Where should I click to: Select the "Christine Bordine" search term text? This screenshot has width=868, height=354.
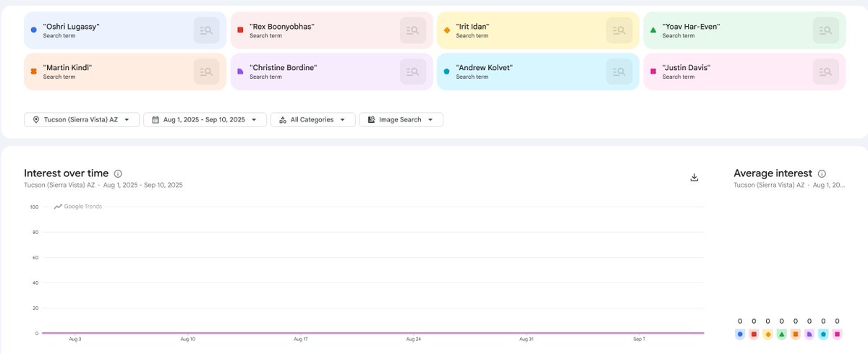284,68
